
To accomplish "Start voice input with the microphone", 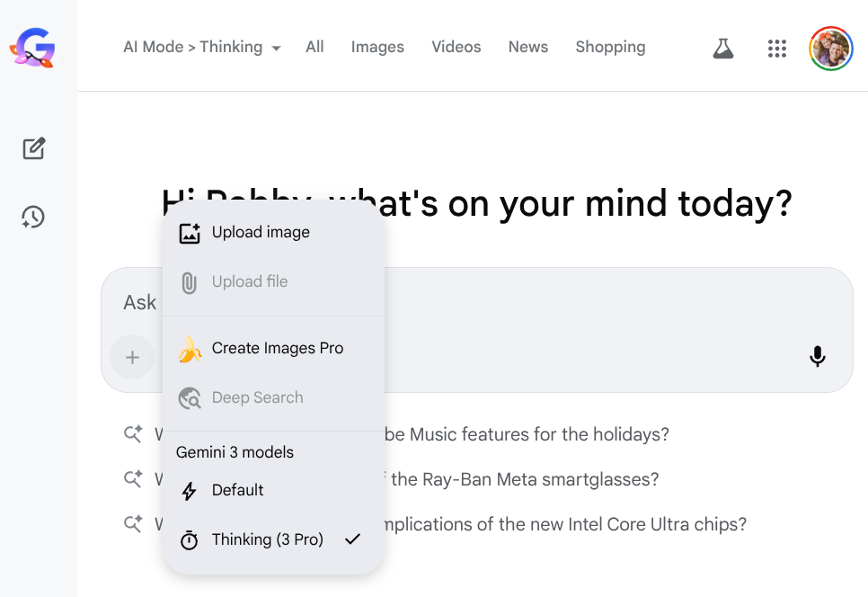I will point(817,357).
